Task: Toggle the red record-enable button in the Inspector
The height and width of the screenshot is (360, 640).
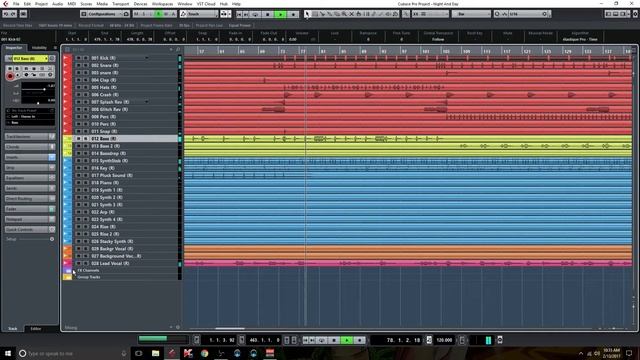Action: click(x=10, y=76)
